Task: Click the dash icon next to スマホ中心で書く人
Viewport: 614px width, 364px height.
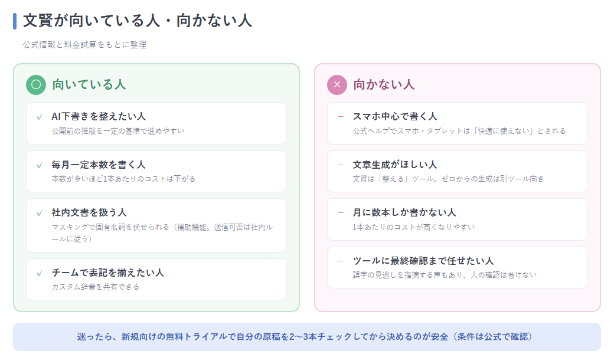Action: pyautogui.click(x=341, y=117)
